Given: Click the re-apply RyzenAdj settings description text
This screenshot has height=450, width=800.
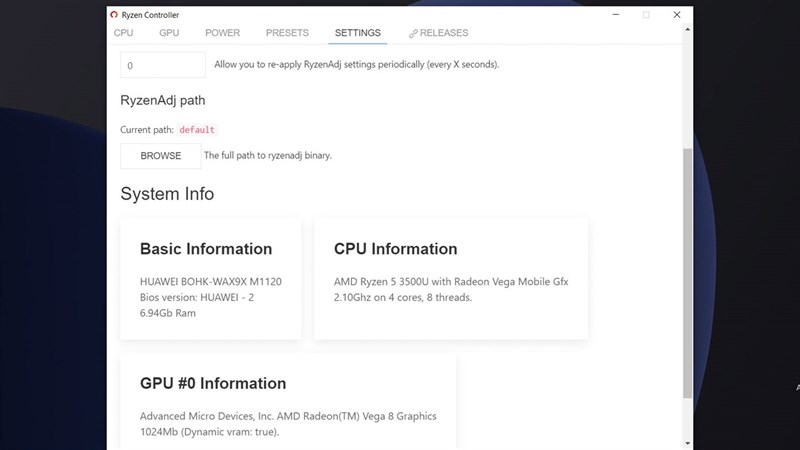Looking at the screenshot, I should coord(357,65).
